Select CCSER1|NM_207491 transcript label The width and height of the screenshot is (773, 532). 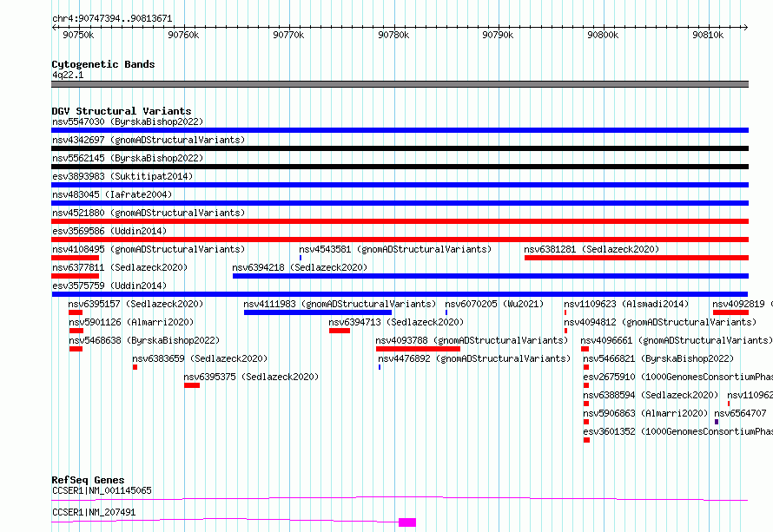coord(94,512)
